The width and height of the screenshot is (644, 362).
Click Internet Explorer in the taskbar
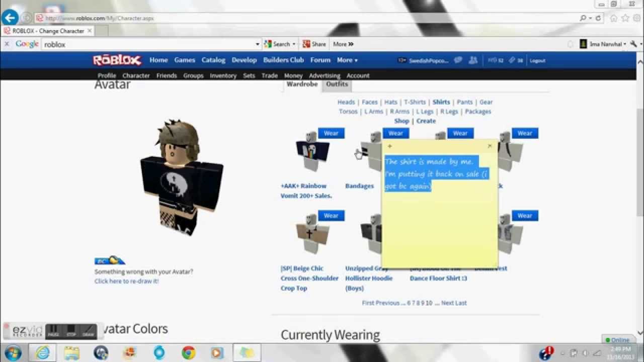click(x=43, y=353)
